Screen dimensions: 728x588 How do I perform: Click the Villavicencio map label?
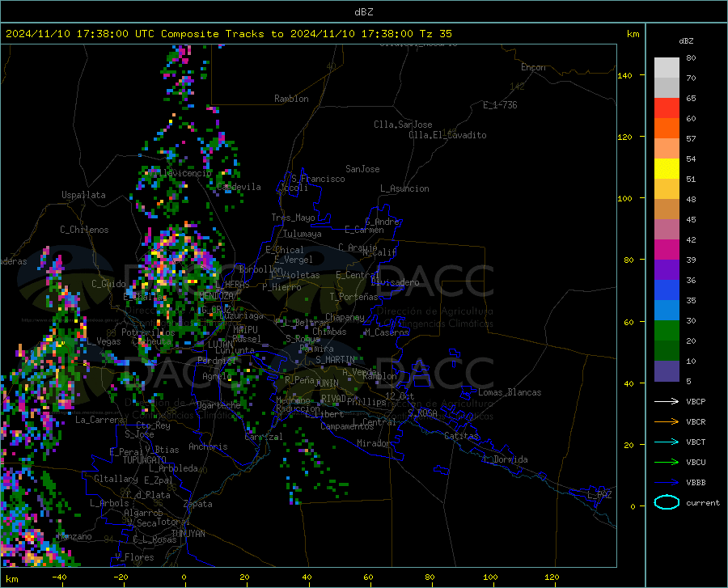(x=179, y=173)
